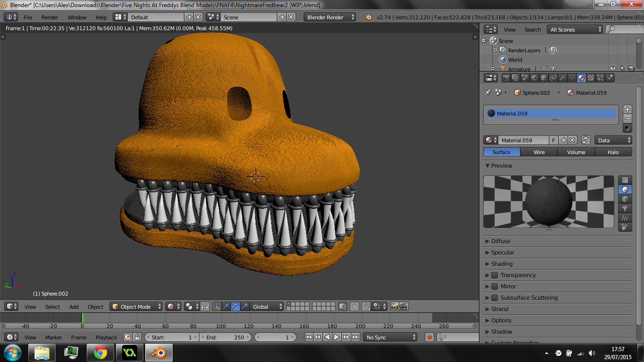Jump to the end frame button
Viewport: 644px width, 362px height.
click(355, 337)
